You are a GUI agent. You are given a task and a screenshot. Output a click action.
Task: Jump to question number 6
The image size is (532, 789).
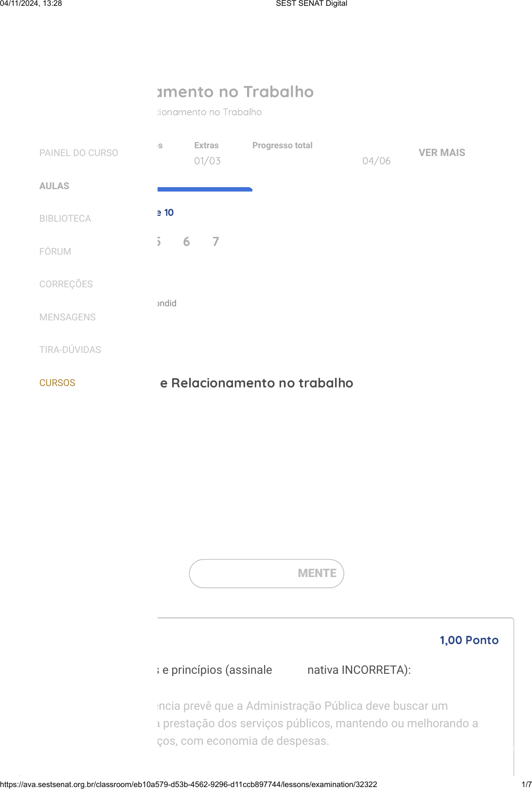click(x=186, y=242)
